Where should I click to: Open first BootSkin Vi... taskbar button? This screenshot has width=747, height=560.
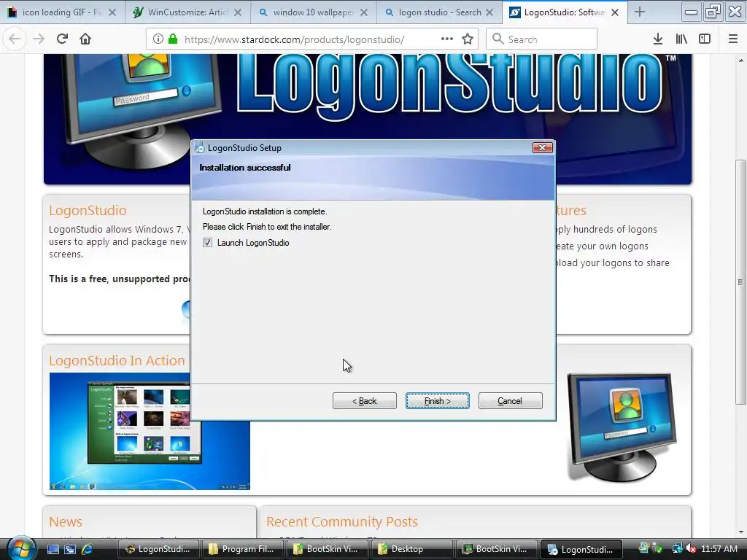click(x=326, y=549)
